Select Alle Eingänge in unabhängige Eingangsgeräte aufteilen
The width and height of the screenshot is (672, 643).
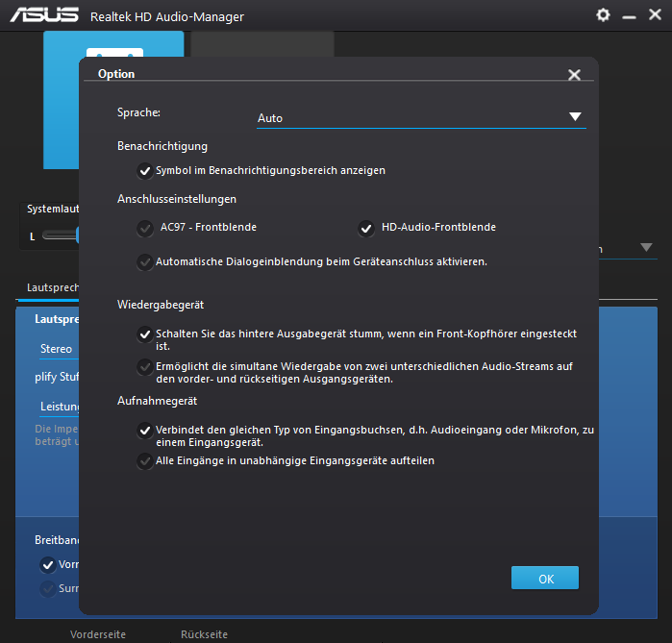click(x=145, y=461)
